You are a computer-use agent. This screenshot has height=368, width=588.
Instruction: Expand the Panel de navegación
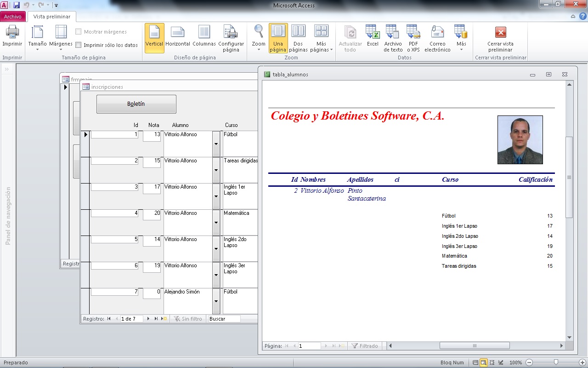(x=7, y=69)
